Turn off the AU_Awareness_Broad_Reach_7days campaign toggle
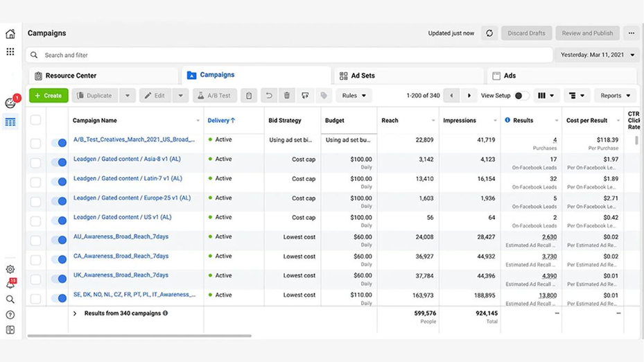Image resolution: width=644 pixels, height=362 pixels. pyautogui.click(x=59, y=240)
